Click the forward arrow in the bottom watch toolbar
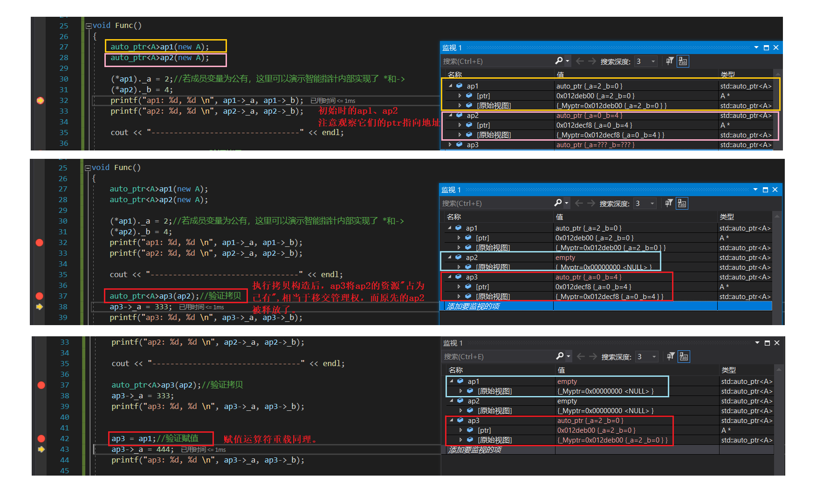Image resolution: width=830 pixels, height=504 pixels. coord(593,356)
